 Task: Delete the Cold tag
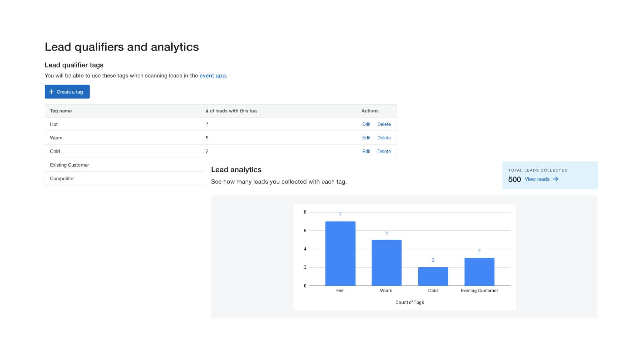click(384, 152)
